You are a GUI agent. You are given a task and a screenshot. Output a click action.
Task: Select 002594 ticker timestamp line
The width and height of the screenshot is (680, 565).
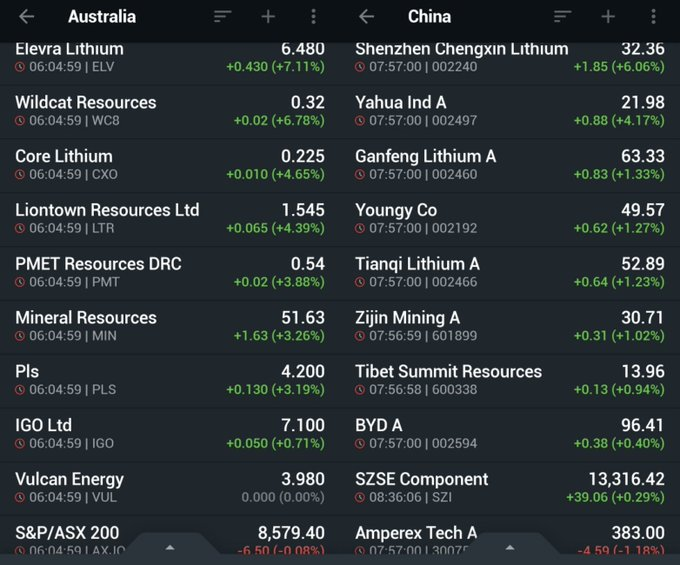click(416, 443)
